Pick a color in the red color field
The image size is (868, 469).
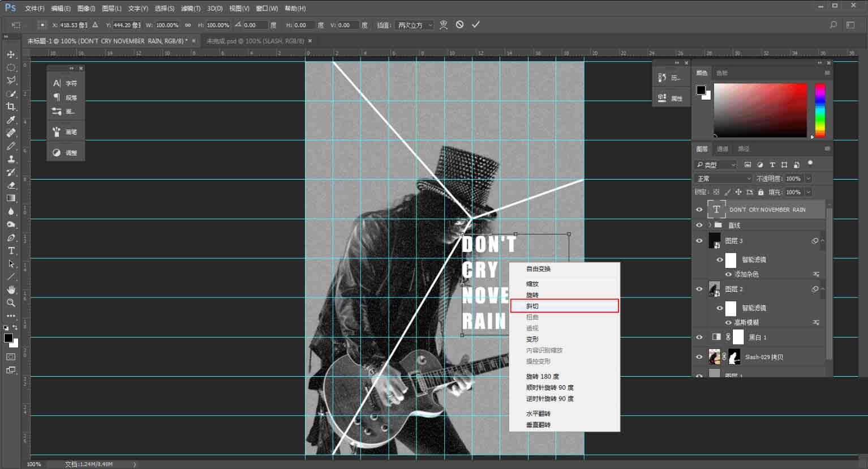(760, 110)
